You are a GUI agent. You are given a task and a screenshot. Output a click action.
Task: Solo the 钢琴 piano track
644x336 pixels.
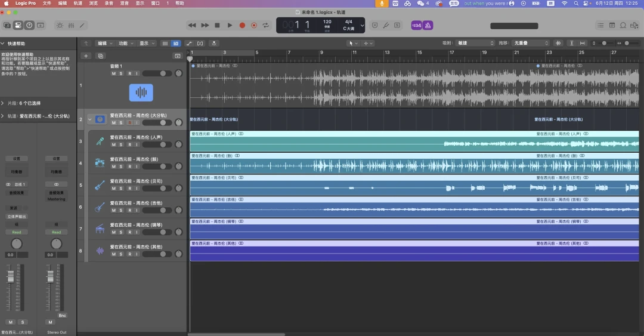[x=120, y=232]
